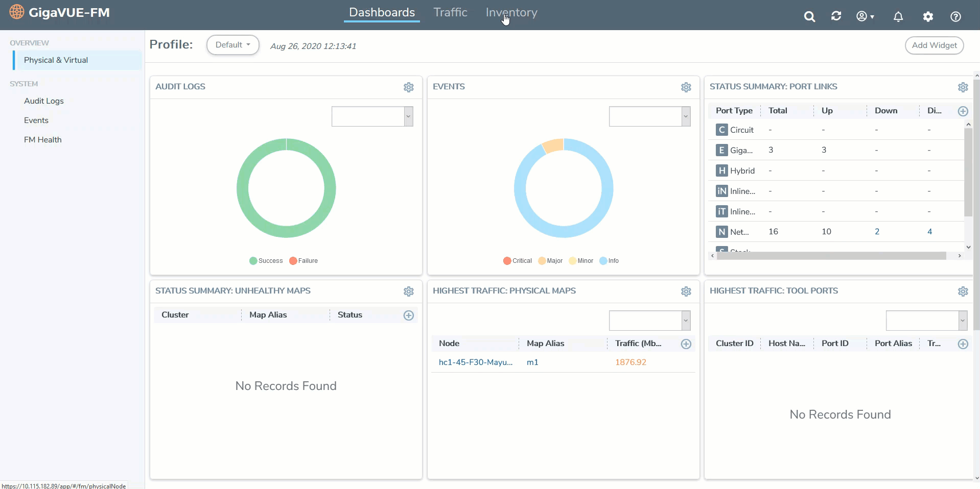Click the Hybrid port type H icon
The height and width of the screenshot is (489, 980).
pos(721,170)
